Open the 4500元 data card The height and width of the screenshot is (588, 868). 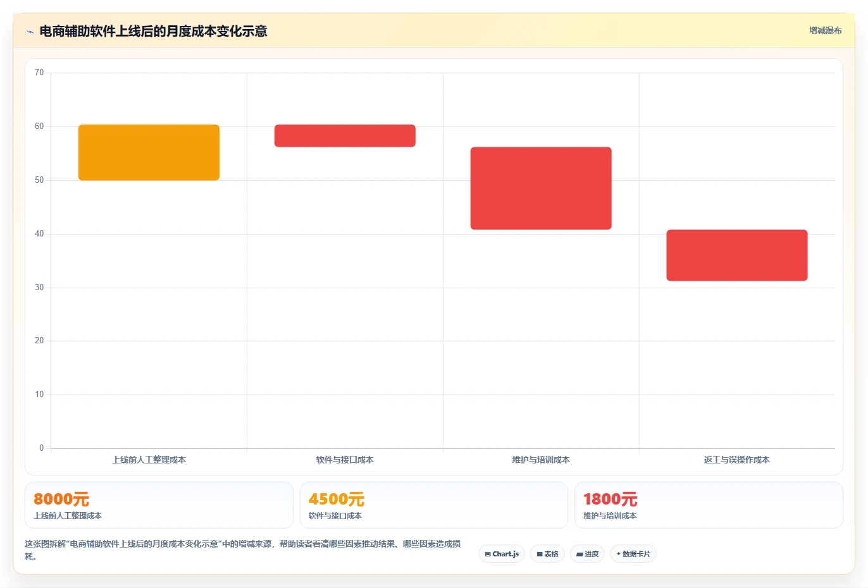pos(434,505)
